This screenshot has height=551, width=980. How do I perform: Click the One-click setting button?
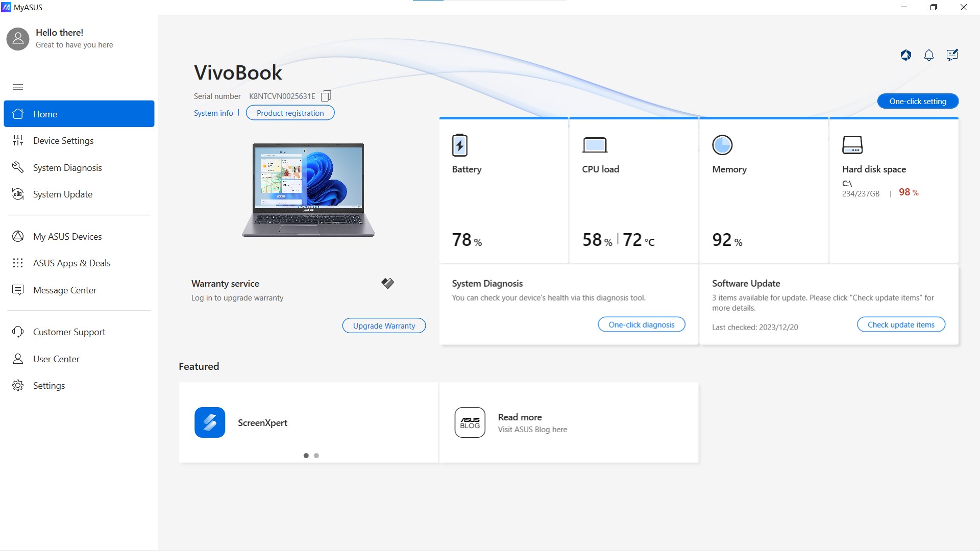tap(917, 101)
